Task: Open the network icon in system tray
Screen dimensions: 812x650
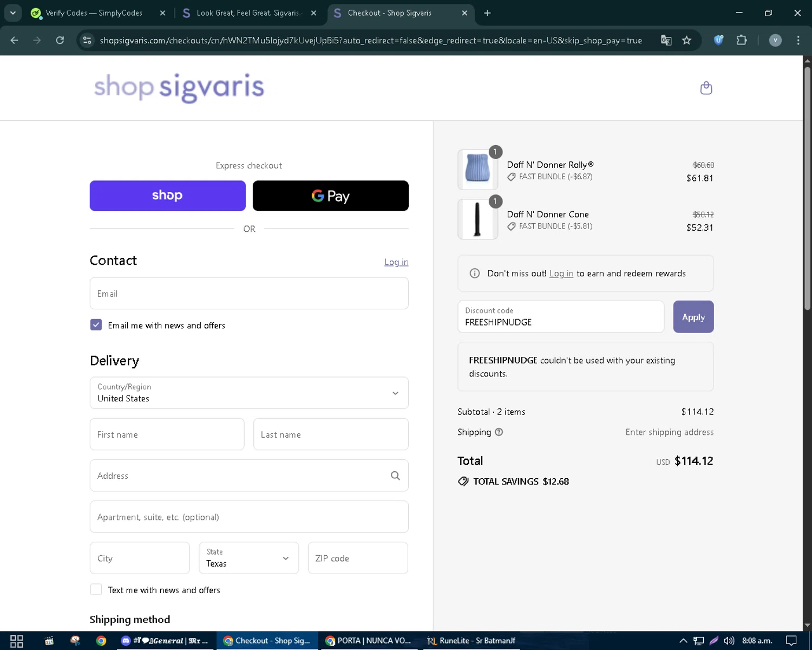Action: 699,641
